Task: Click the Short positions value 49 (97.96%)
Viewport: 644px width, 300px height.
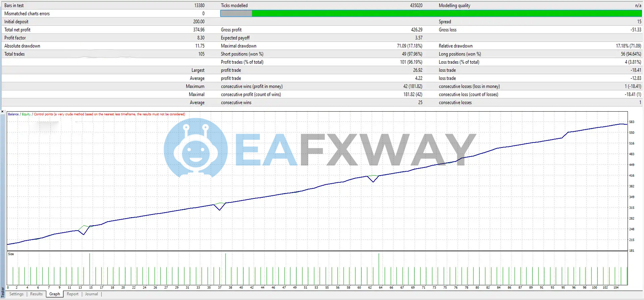Action: point(412,54)
